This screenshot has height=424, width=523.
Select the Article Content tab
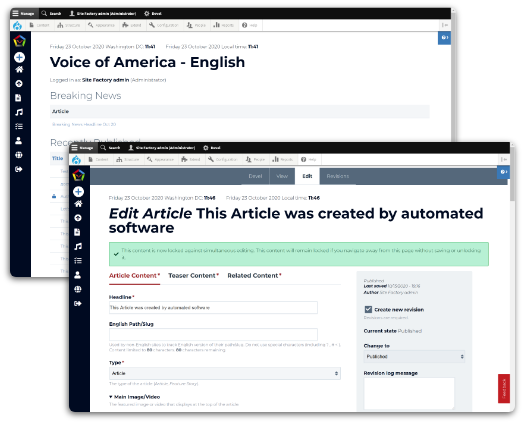click(x=134, y=276)
